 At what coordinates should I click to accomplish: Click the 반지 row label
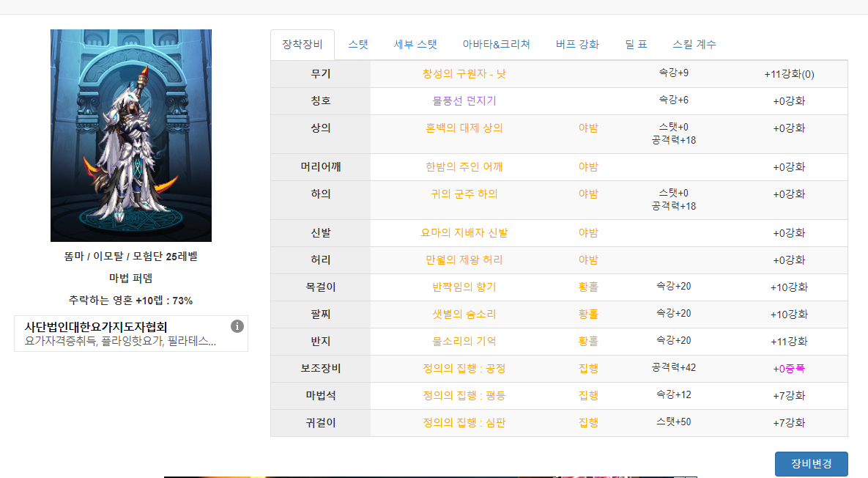pos(321,341)
